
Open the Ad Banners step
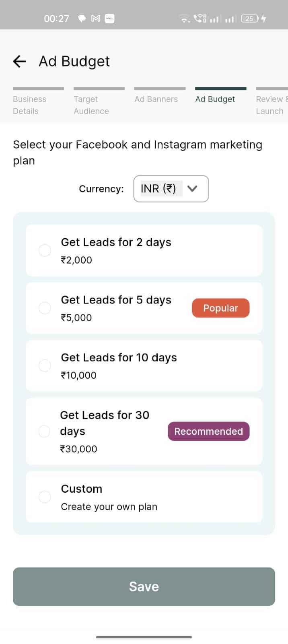pos(156,99)
